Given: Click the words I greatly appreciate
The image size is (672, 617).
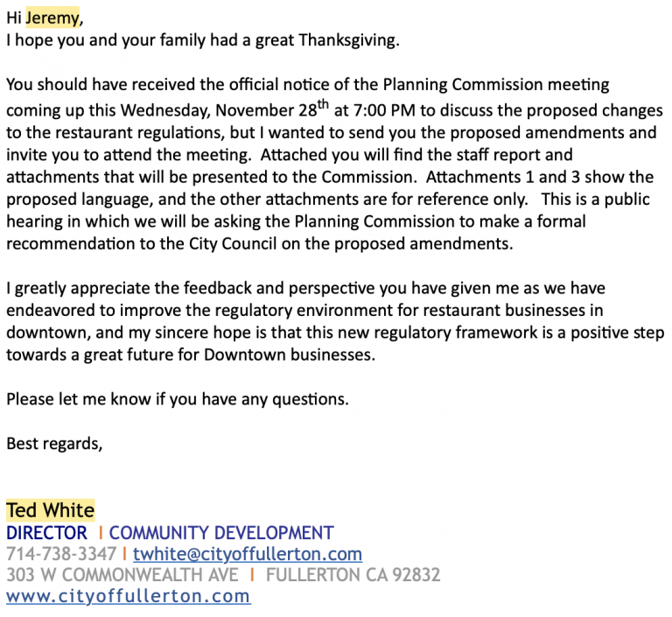Looking at the screenshot, I should tap(78, 289).
